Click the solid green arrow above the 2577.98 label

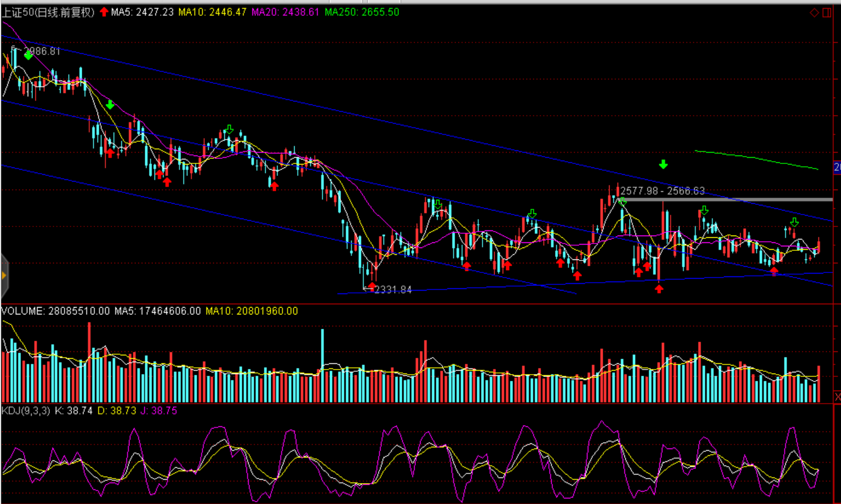663,165
